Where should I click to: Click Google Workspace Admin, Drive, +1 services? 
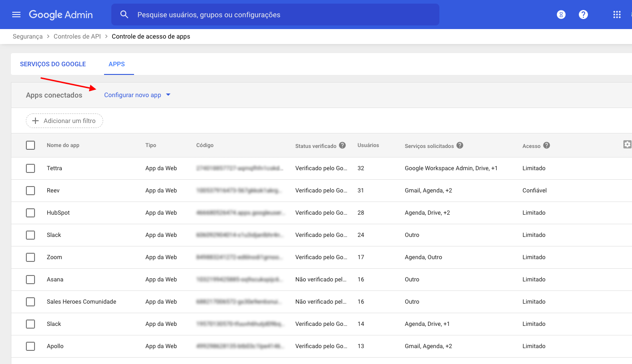pos(451,168)
